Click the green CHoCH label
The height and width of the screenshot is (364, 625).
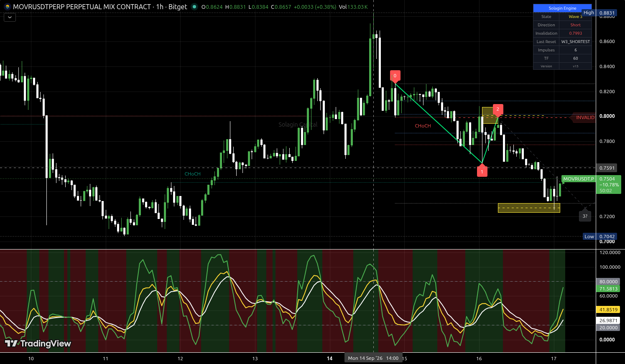193,174
